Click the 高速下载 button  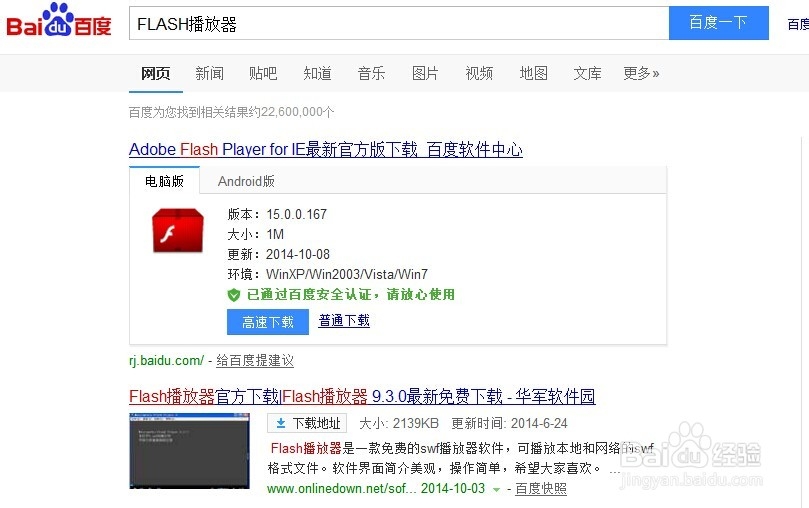pyautogui.click(x=268, y=322)
